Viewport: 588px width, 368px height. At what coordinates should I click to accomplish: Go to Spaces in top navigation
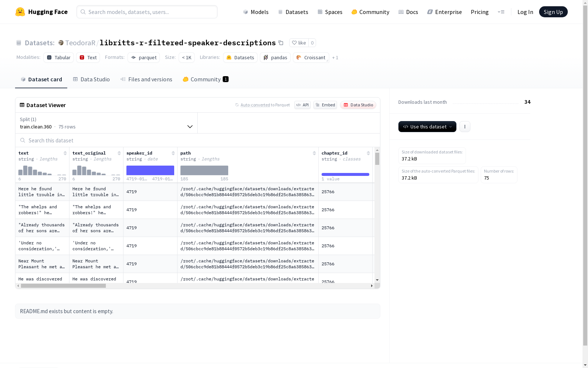330,12
